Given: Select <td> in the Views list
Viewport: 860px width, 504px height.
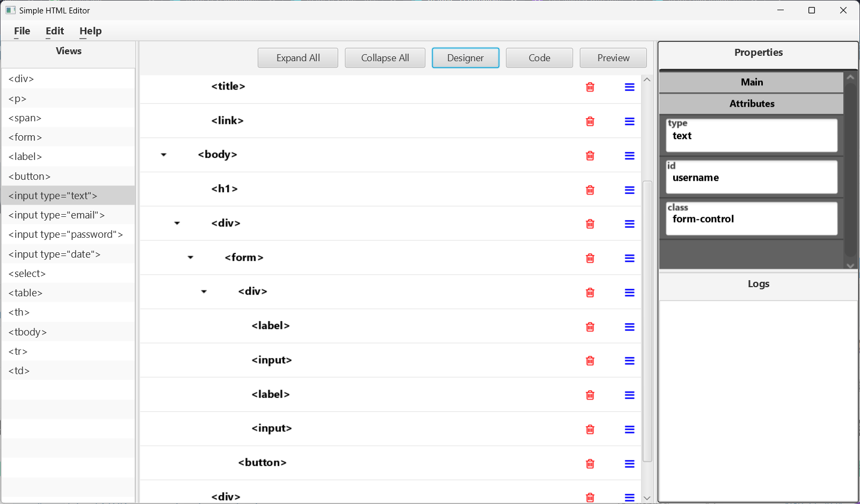Looking at the screenshot, I should point(68,371).
